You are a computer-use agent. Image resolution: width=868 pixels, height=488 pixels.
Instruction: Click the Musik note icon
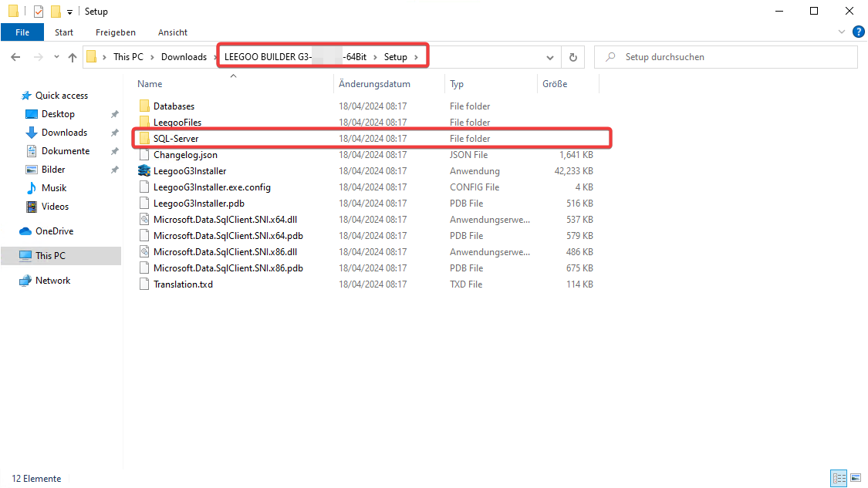32,188
